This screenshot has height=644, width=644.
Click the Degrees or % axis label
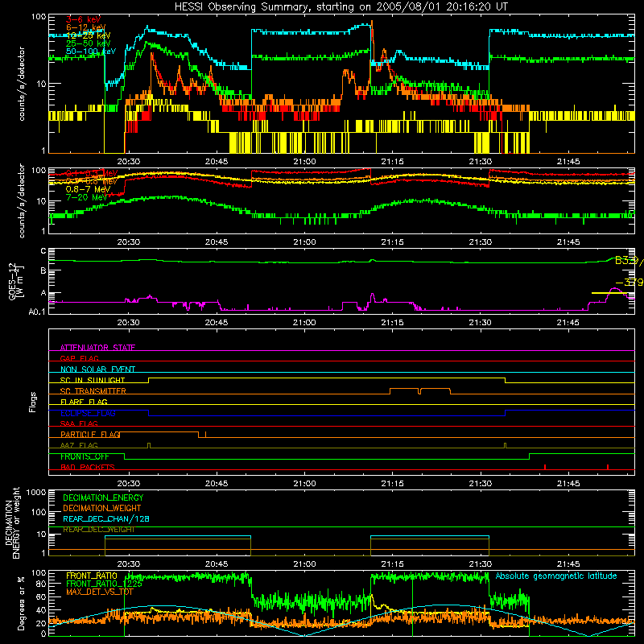[x=21, y=604]
